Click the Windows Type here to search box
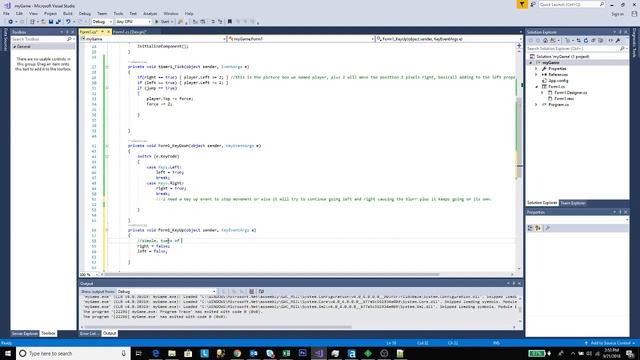 click(x=73, y=353)
